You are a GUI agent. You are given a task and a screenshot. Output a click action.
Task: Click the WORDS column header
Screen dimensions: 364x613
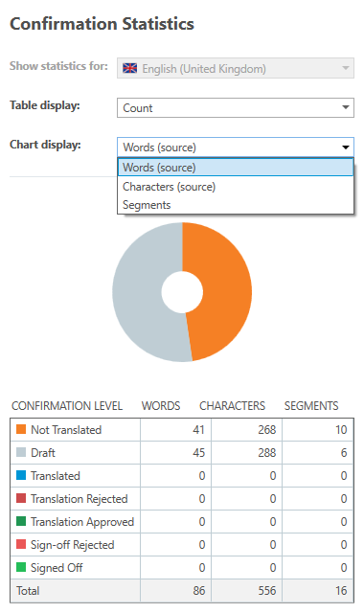161,406
